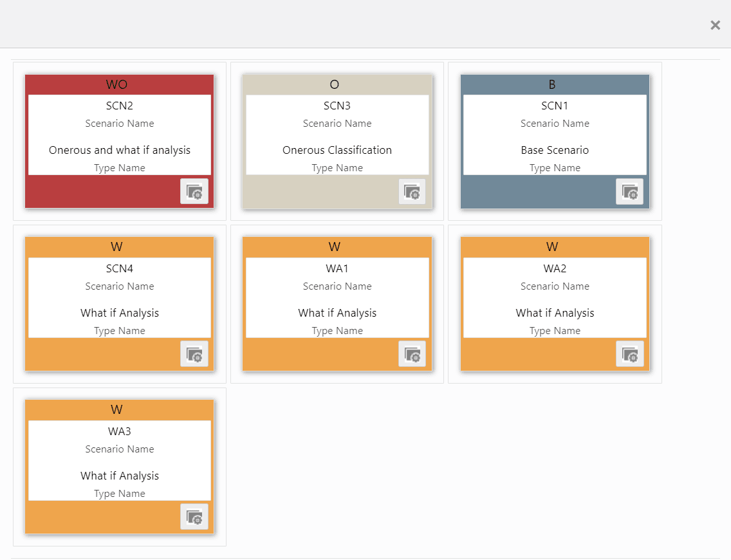Screen dimensions: 731x560
Task: Click the Onerous Classification type label
Action: coord(337,150)
